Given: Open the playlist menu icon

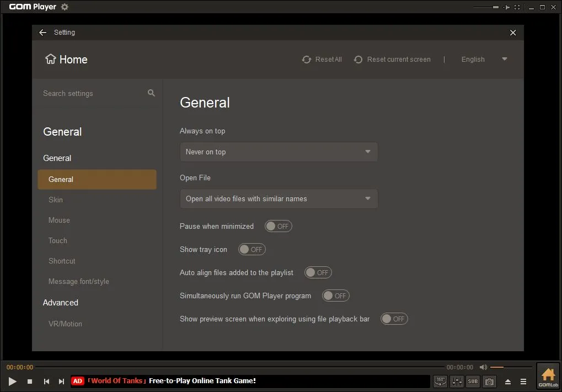Looking at the screenshot, I should click(x=523, y=382).
